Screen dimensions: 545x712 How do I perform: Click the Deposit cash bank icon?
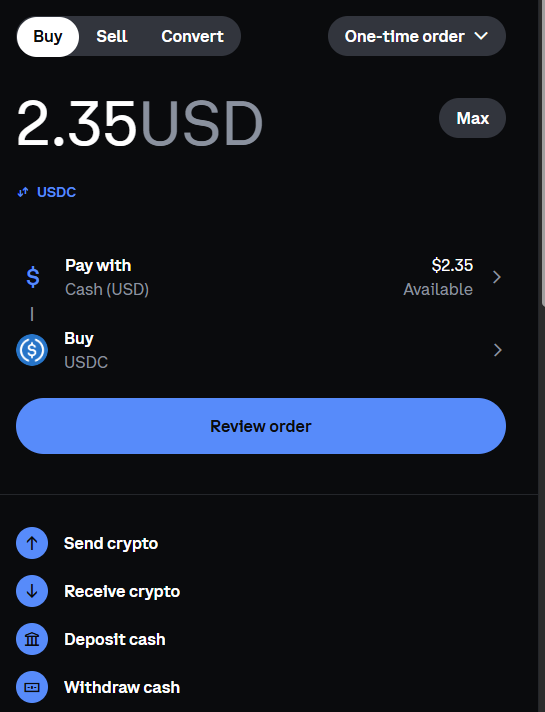(32, 639)
